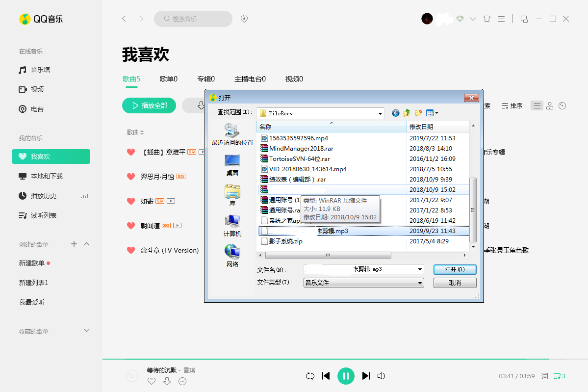Toggle the playback repeat mode
This screenshot has height=392, width=588.
(x=310, y=375)
